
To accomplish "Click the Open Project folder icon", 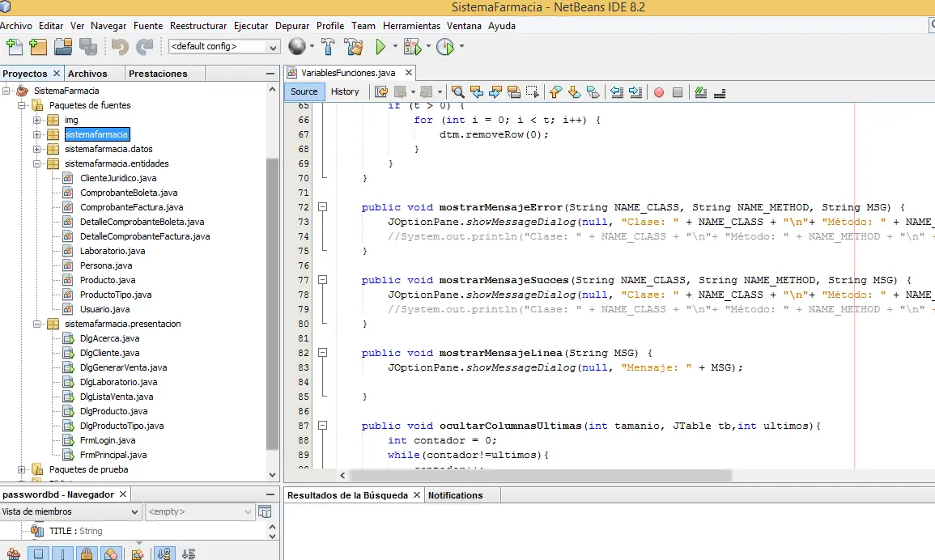I will pos(64,47).
